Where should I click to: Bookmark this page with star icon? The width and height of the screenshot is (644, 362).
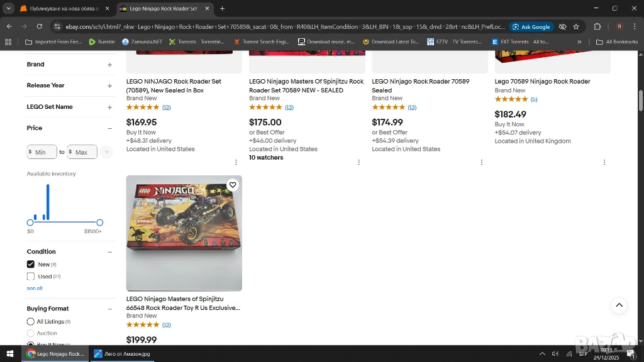pos(575,26)
